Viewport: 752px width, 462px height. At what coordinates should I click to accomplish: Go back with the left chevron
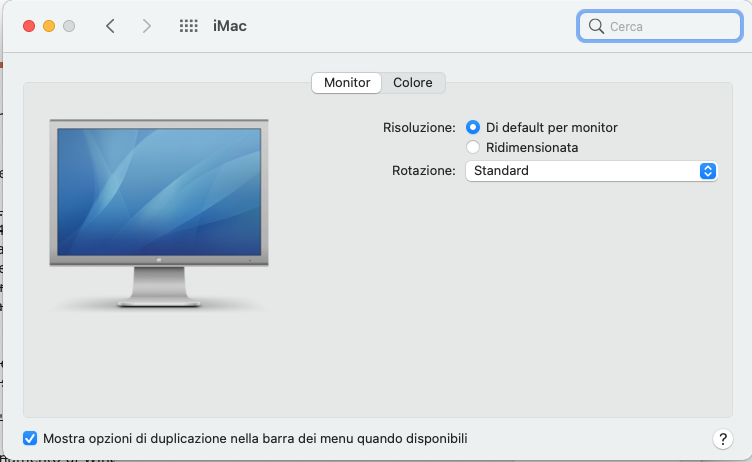(110, 26)
